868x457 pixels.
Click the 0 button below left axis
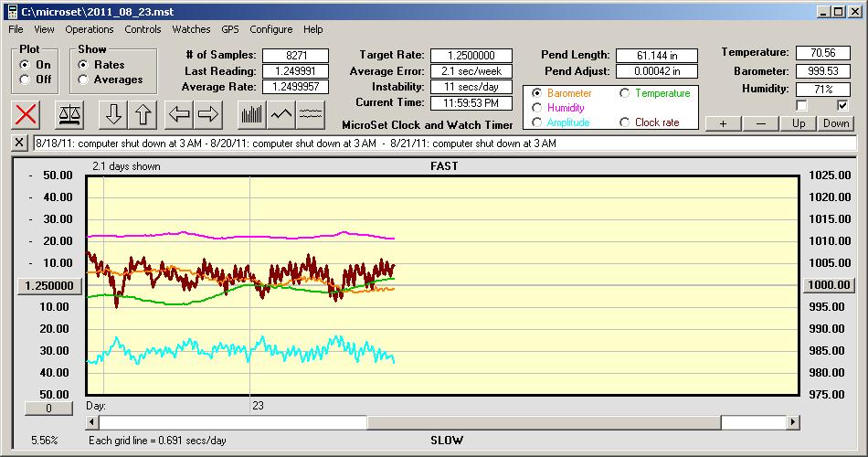tap(48, 409)
